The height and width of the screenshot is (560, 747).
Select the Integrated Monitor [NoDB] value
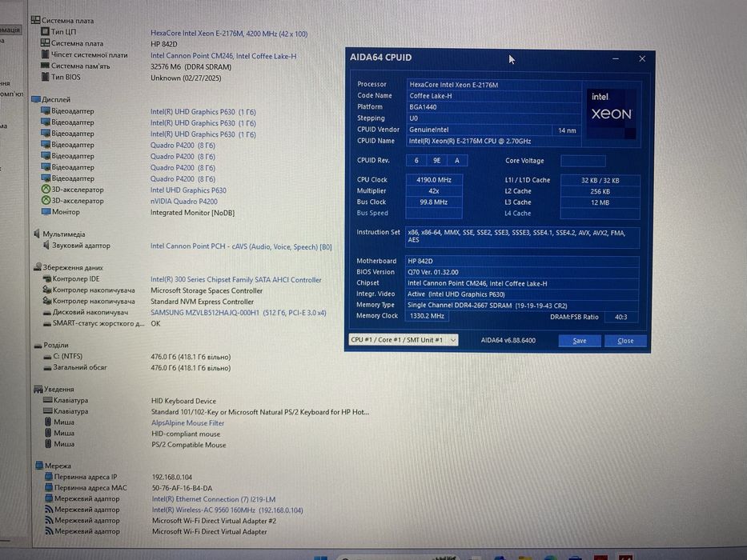(192, 213)
